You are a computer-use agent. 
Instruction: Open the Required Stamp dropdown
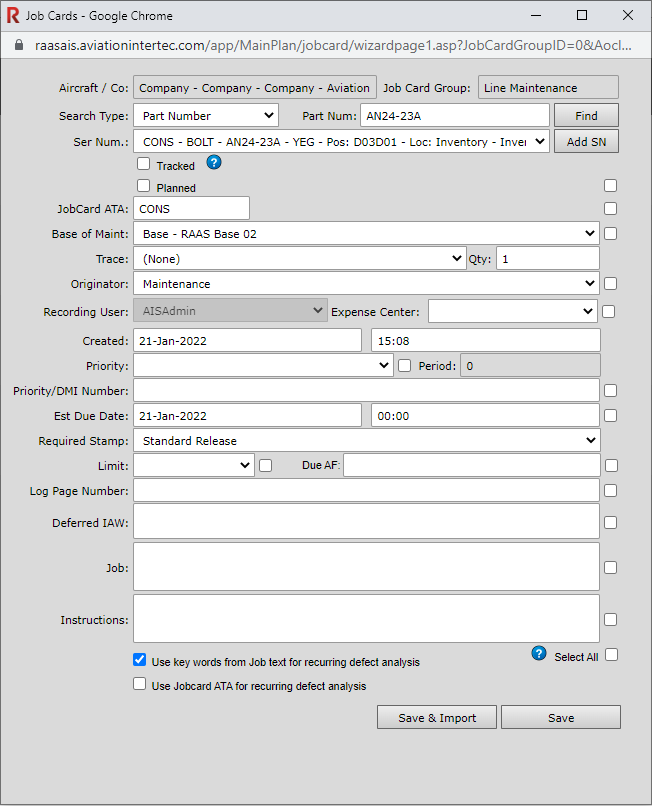point(366,440)
